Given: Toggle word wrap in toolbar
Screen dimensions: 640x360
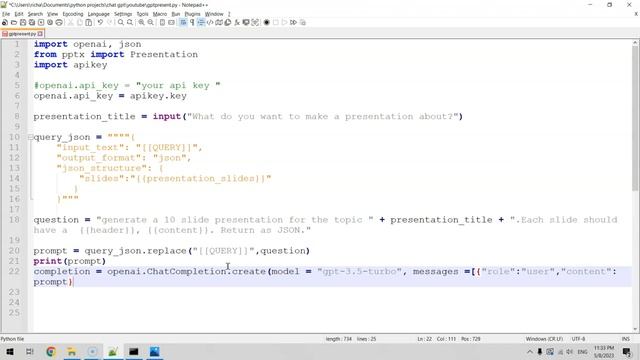Looking at the screenshot, I should [183, 22].
